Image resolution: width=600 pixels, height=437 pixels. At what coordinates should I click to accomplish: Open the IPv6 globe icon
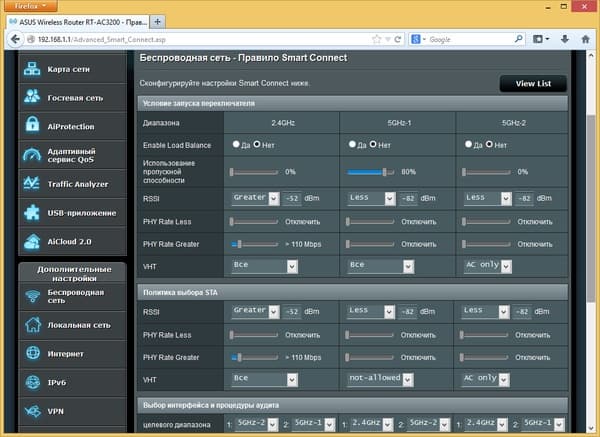coord(33,382)
